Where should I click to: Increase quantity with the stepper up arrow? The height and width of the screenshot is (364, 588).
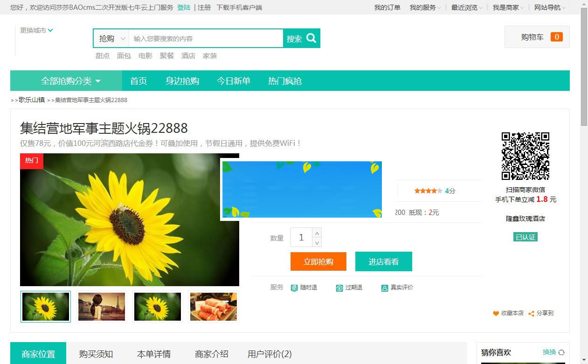[x=317, y=234]
